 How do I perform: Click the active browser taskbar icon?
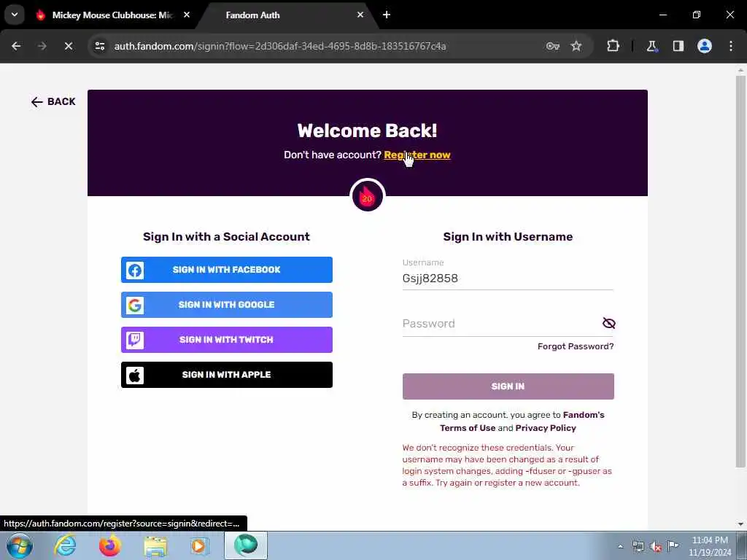(246, 545)
